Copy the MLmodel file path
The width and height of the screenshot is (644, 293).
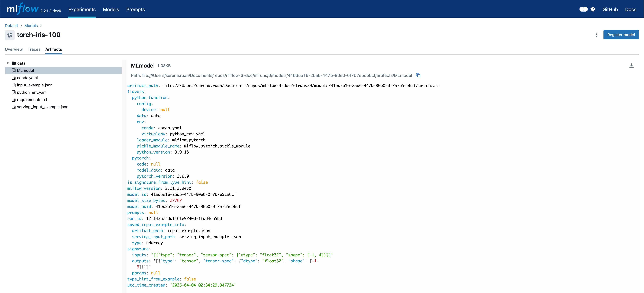tap(418, 75)
